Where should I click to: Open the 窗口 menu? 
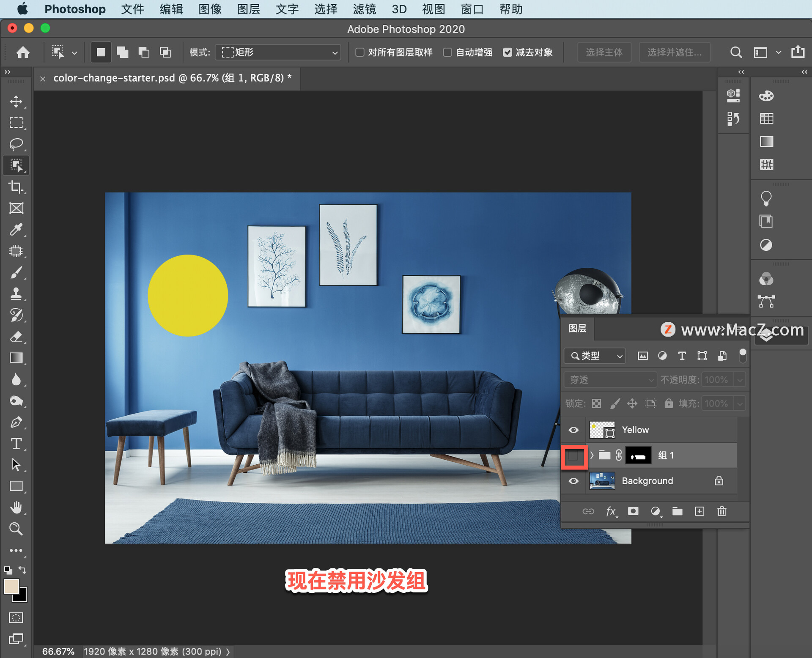[472, 9]
